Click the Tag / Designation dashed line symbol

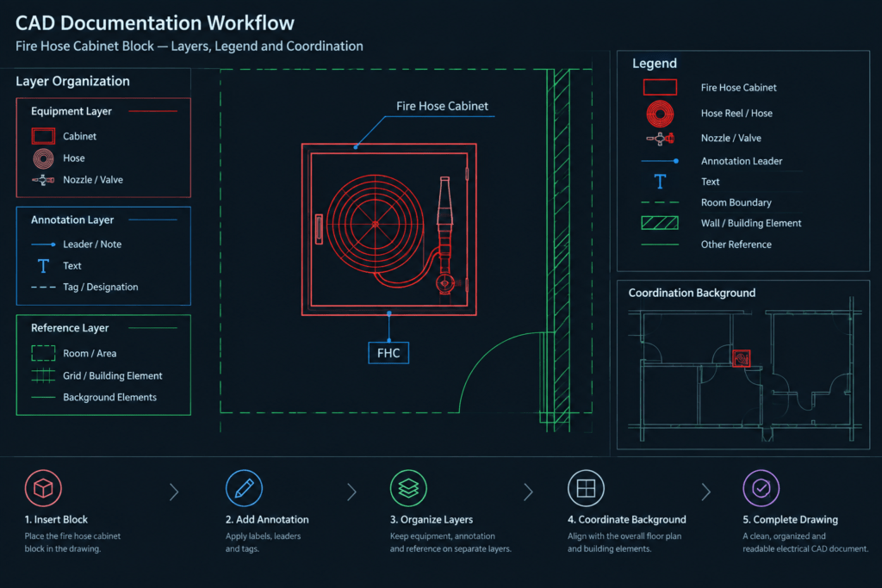(x=43, y=288)
